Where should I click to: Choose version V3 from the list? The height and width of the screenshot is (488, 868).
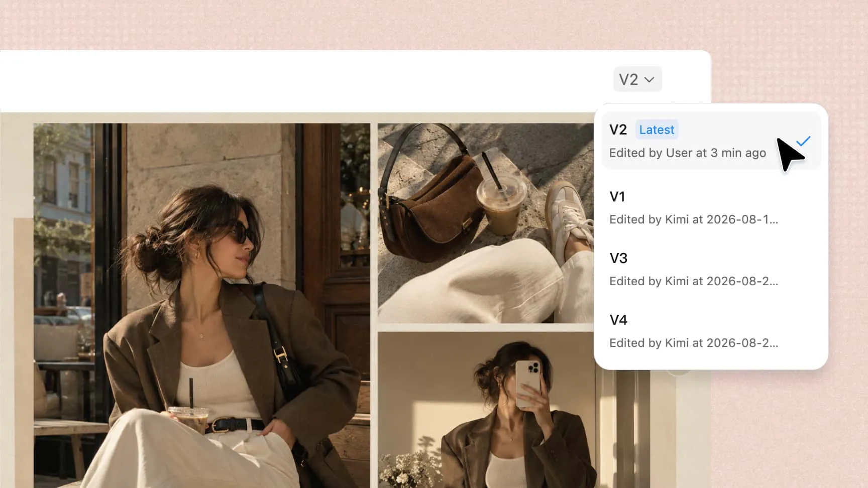coord(711,269)
